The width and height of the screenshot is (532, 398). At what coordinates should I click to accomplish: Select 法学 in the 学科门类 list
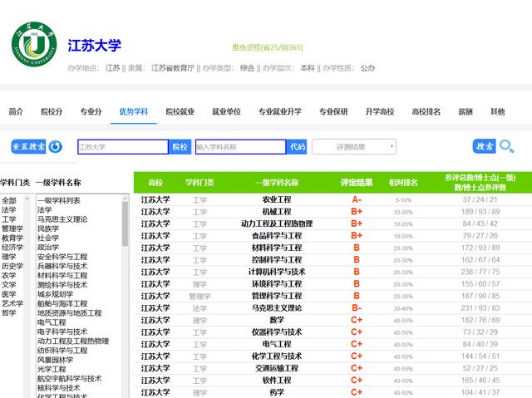click(x=9, y=210)
